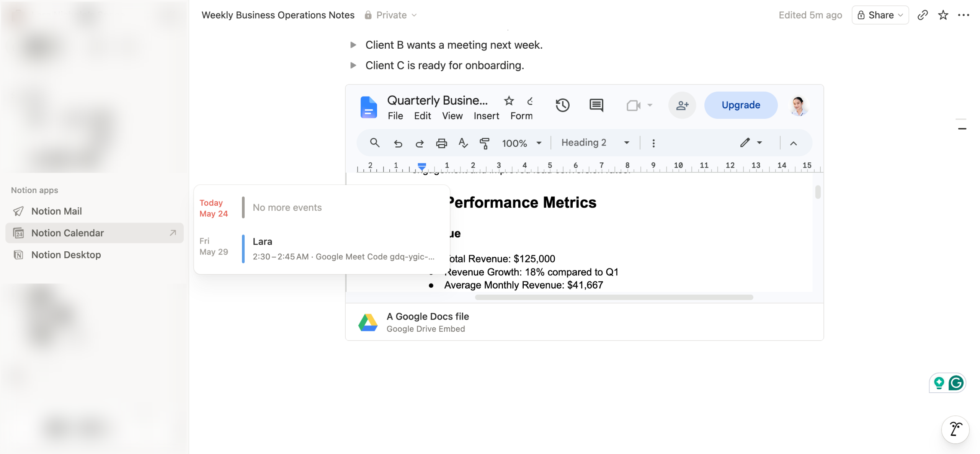
Task: Click the Performance Metrics heading
Action: click(522, 202)
